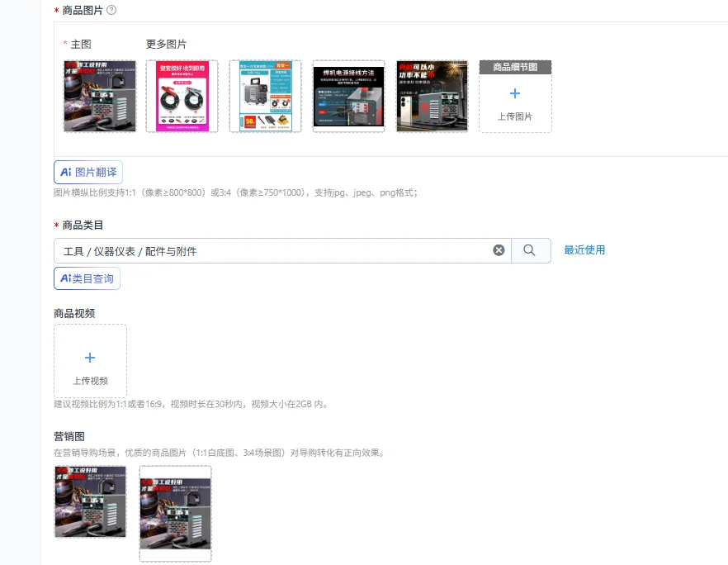728x565 pixels.
Task: Clear the 商品类目 field with X icon
Action: (499, 250)
